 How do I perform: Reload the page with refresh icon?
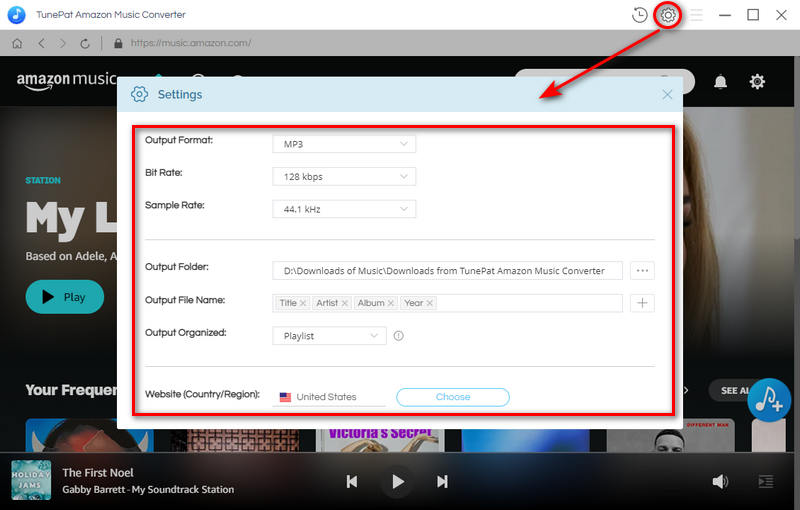tap(85, 43)
